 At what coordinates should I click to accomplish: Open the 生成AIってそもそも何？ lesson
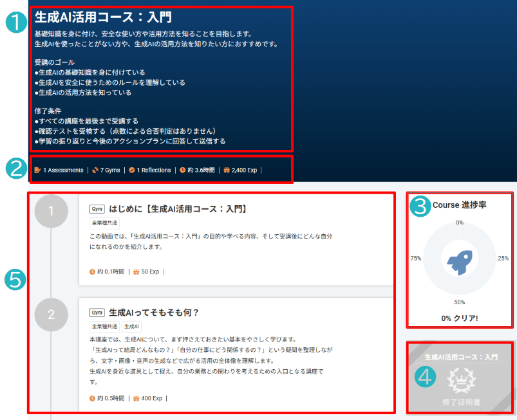tap(154, 313)
